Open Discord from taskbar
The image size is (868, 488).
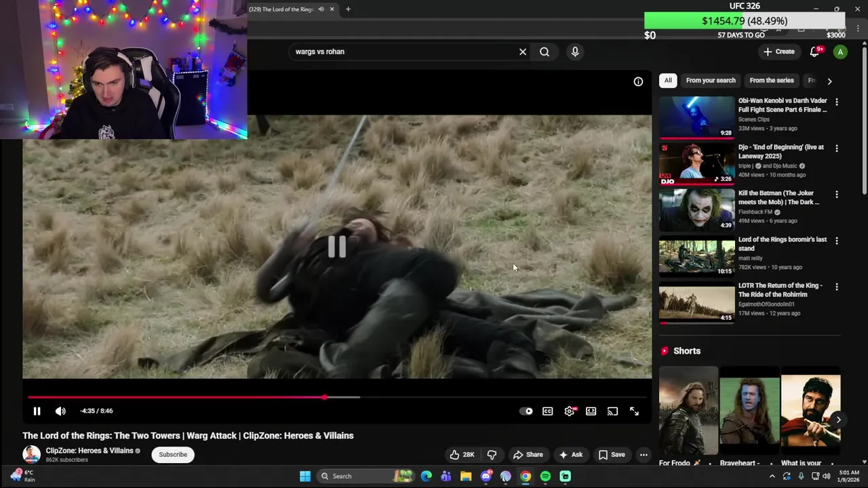(x=486, y=476)
